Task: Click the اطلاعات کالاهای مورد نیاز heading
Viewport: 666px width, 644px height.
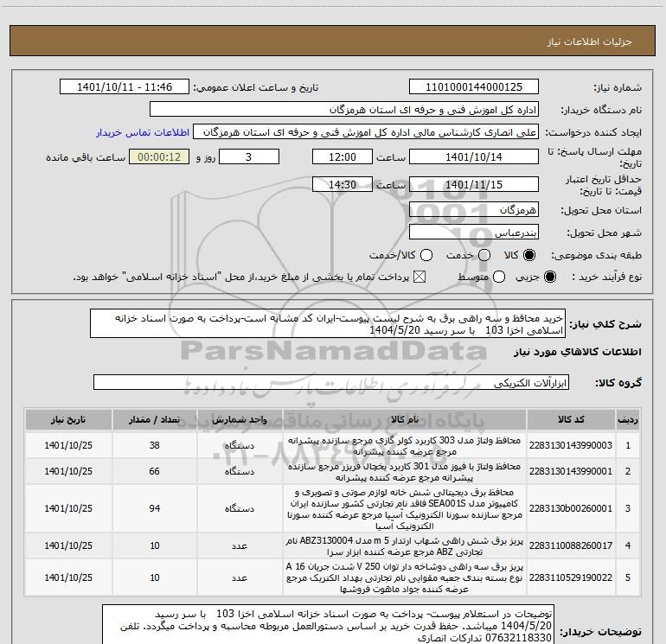Action: click(x=577, y=352)
